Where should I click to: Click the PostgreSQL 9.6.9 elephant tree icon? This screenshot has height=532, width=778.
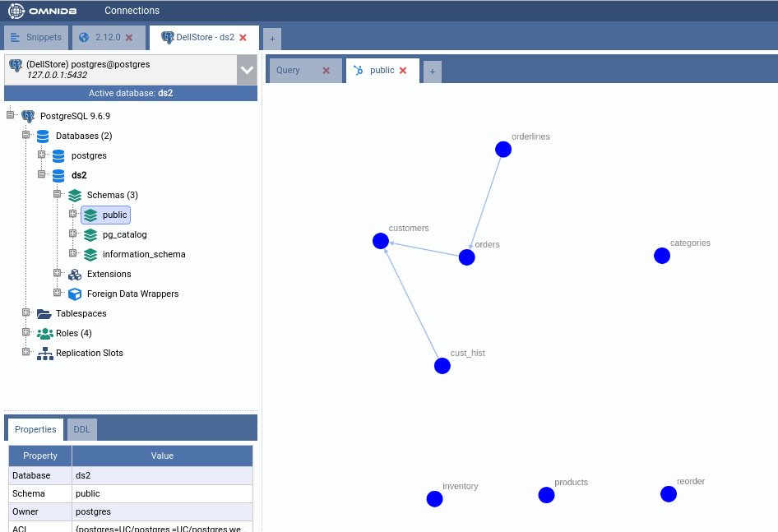point(28,116)
